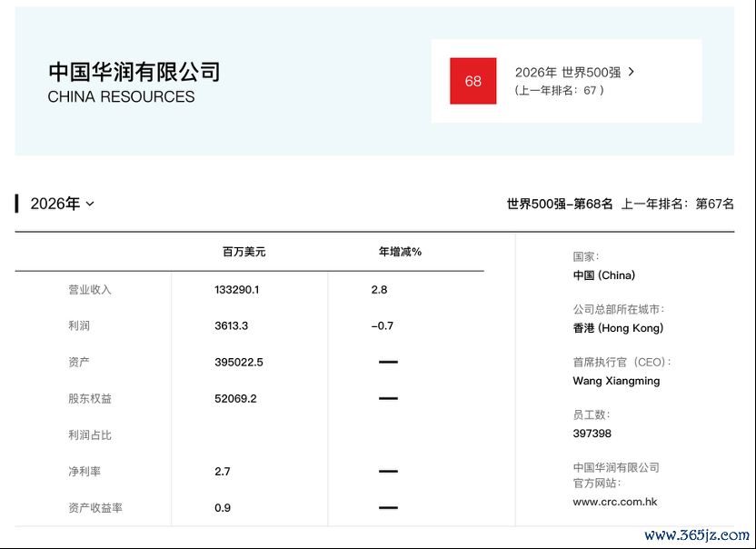Click the red rank badge 68
The height and width of the screenshot is (549, 756).
coord(473,81)
